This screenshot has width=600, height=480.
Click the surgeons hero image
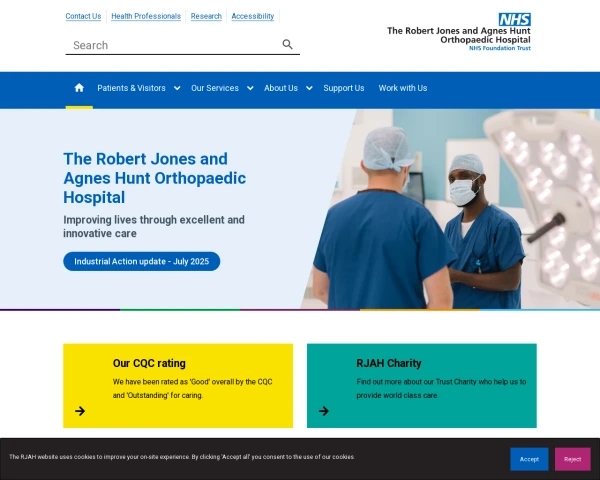452,209
